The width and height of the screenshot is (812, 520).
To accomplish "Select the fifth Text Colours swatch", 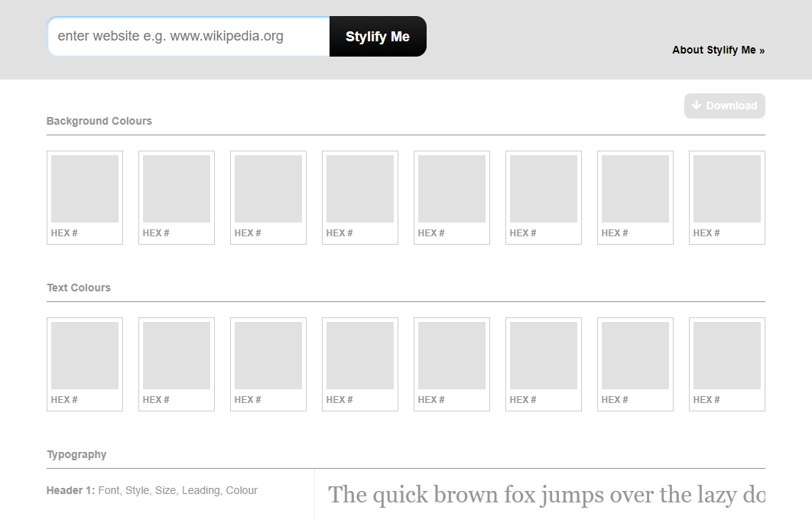I will 452,356.
